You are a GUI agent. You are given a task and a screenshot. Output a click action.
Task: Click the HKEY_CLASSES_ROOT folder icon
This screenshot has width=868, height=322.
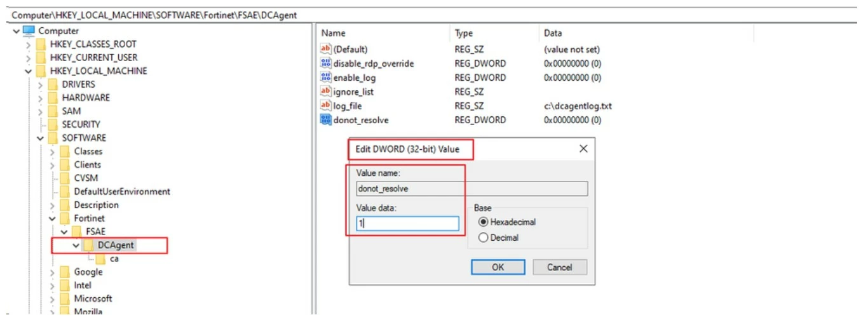pos(41,44)
